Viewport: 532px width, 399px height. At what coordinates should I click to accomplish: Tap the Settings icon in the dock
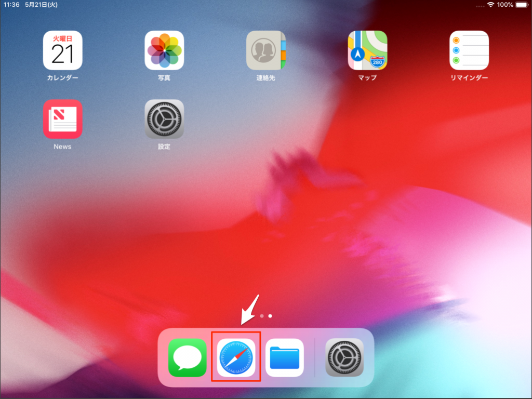(x=344, y=357)
